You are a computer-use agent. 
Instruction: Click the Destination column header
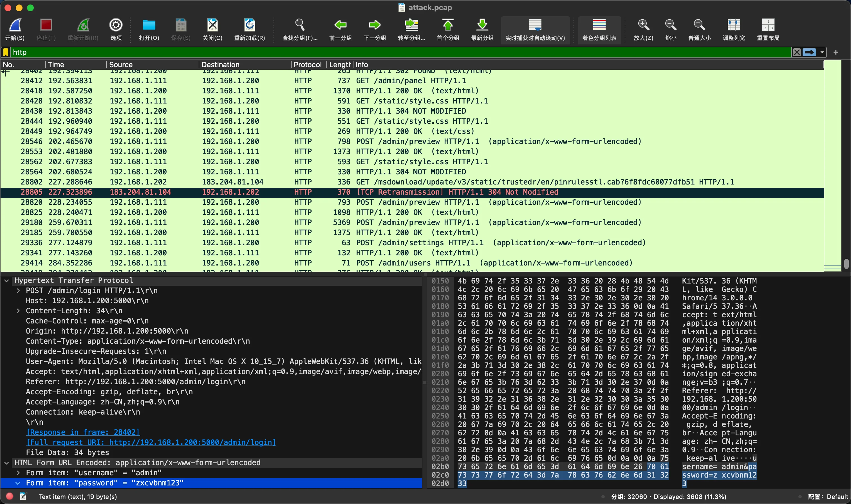(220, 64)
